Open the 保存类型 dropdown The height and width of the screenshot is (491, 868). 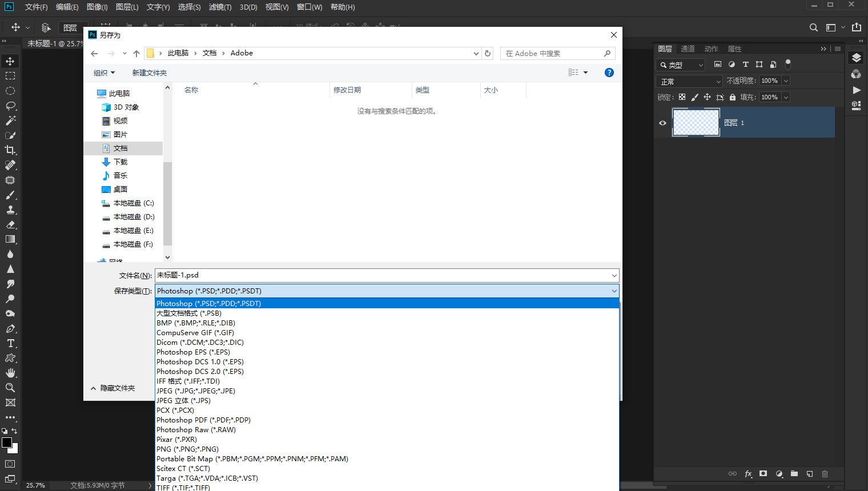tap(387, 291)
